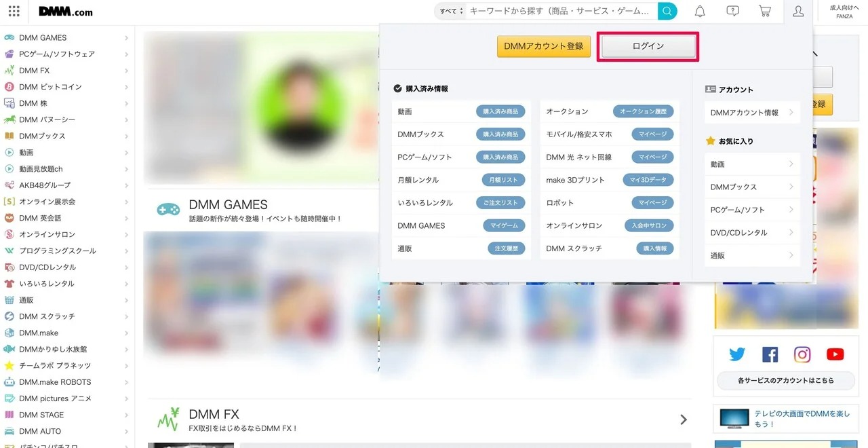This screenshot has width=868, height=448.
Task: Expand the DMM FX section arrow
Action: pyautogui.click(x=684, y=420)
